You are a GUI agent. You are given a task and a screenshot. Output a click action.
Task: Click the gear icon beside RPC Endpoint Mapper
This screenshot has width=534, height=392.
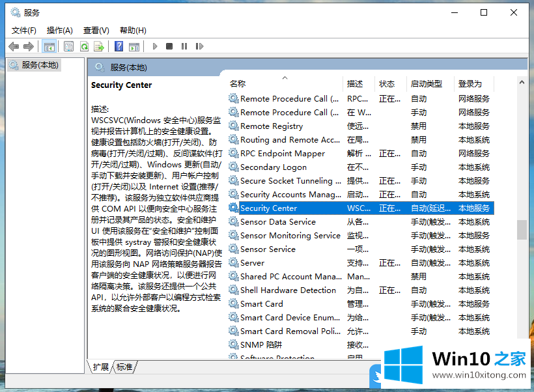pyautogui.click(x=233, y=153)
